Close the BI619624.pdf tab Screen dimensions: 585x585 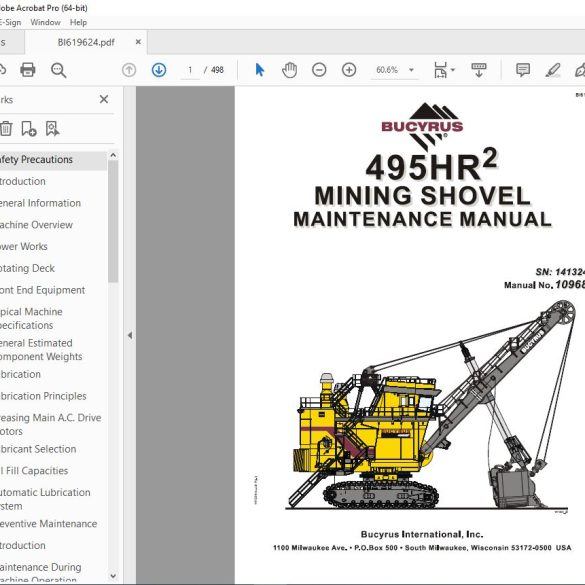pyautogui.click(x=138, y=42)
